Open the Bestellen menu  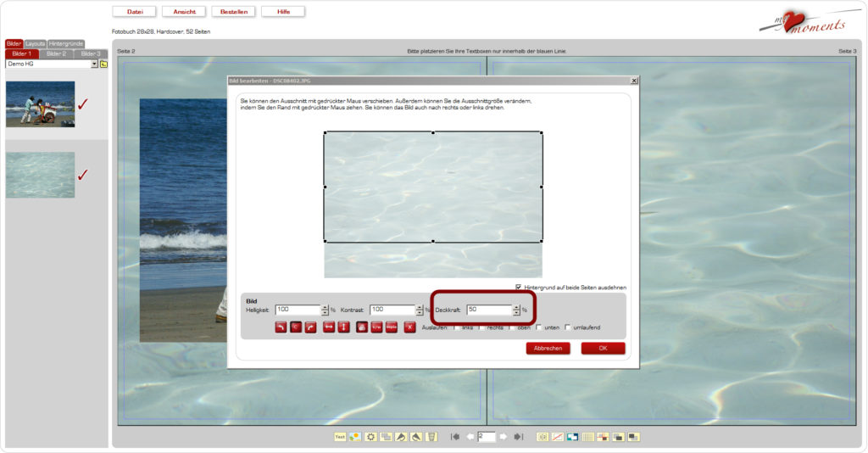233,12
